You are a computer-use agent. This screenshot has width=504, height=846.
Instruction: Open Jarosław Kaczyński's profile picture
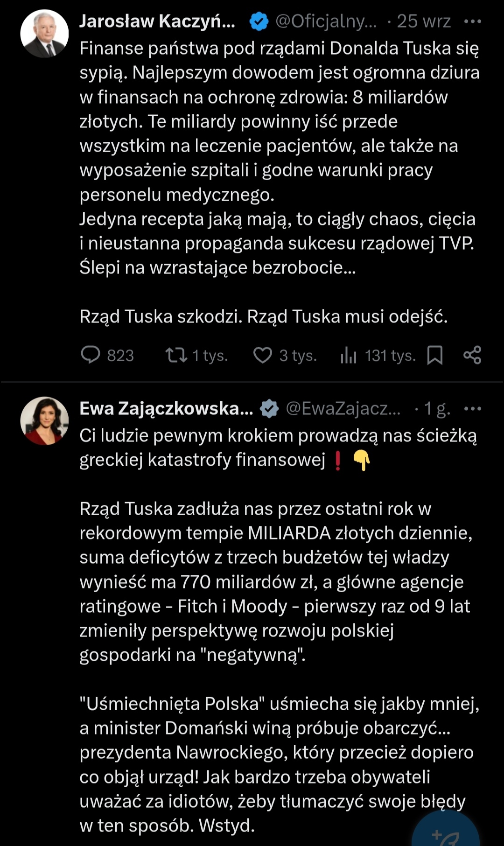point(44,34)
